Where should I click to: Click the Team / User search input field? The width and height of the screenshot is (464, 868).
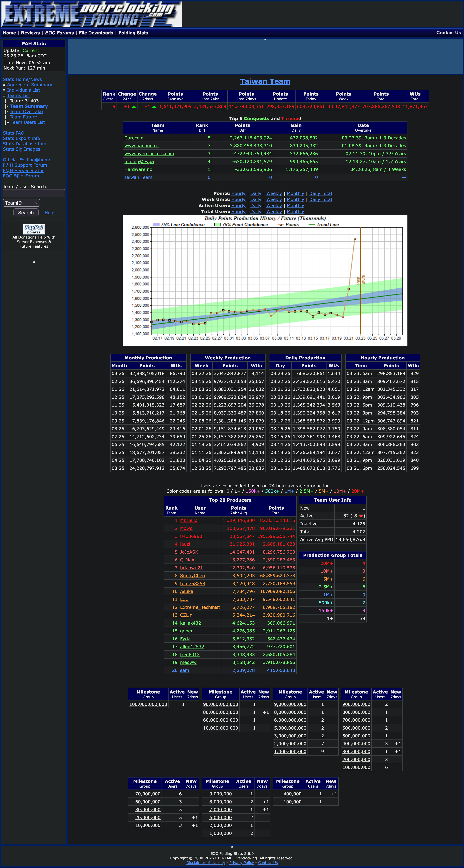[x=33, y=193]
